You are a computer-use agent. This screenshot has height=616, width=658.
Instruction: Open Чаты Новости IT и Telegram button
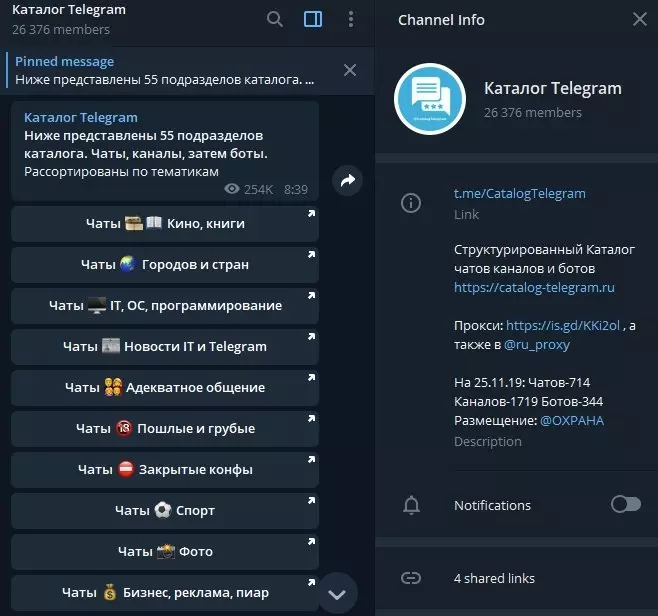pyautogui.click(x=165, y=347)
